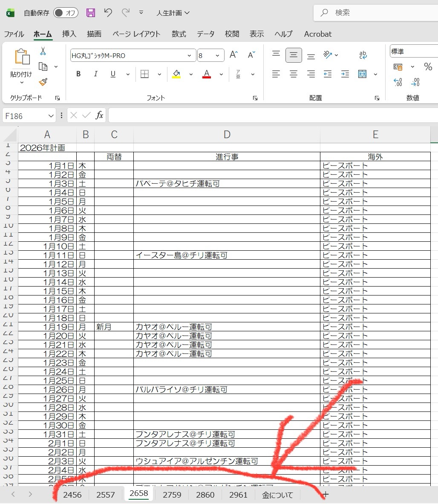Toggle Italic formatting
Image resolution: width=438 pixels, height=504 pixels.
pos(95,74)
